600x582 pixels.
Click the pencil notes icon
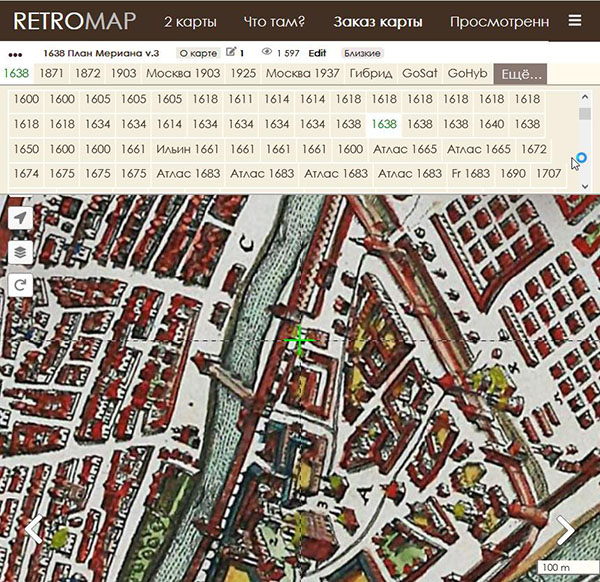[x=232, y=52]
